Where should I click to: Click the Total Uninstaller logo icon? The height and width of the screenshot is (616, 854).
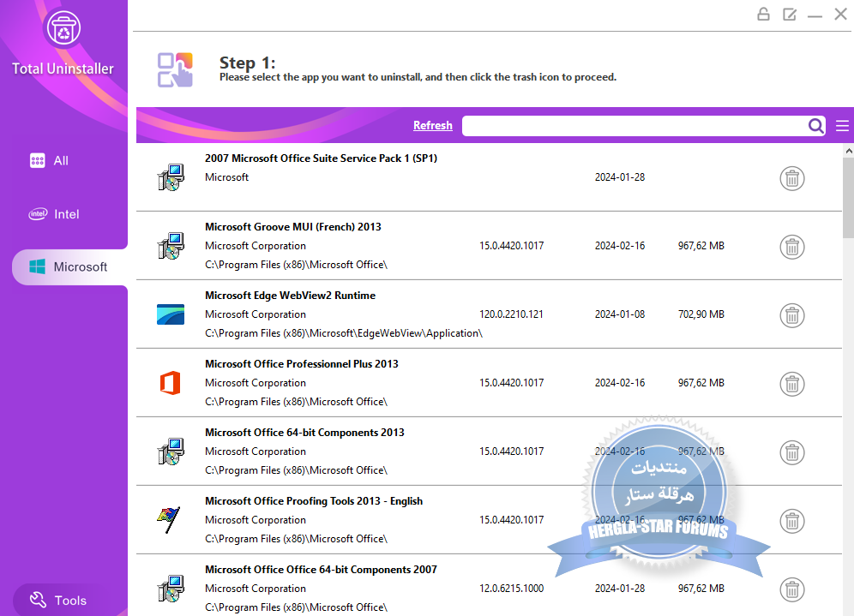[63, 29]
